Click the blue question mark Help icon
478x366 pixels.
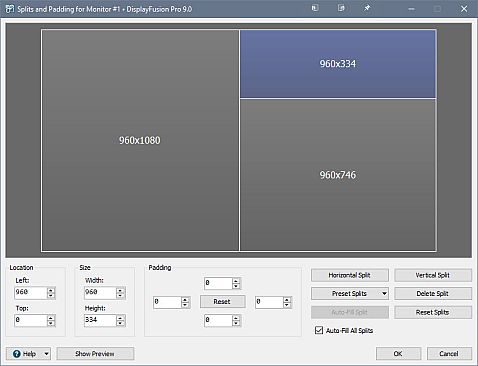(17, 354)
